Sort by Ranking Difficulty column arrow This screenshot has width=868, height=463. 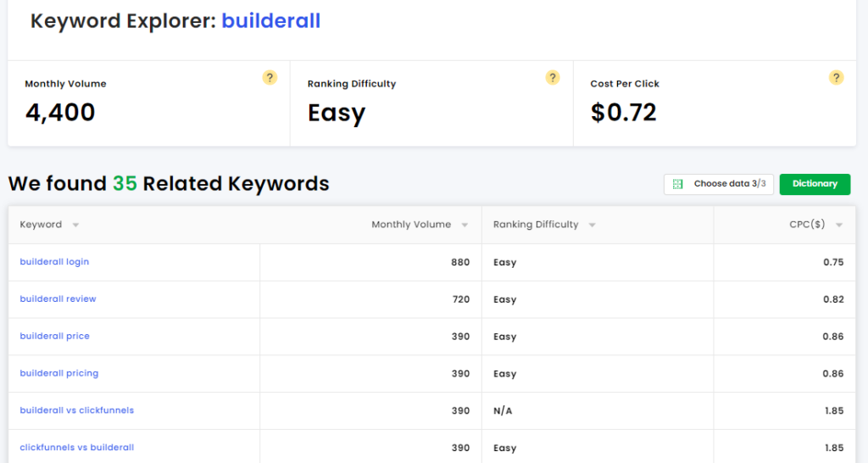593,225
